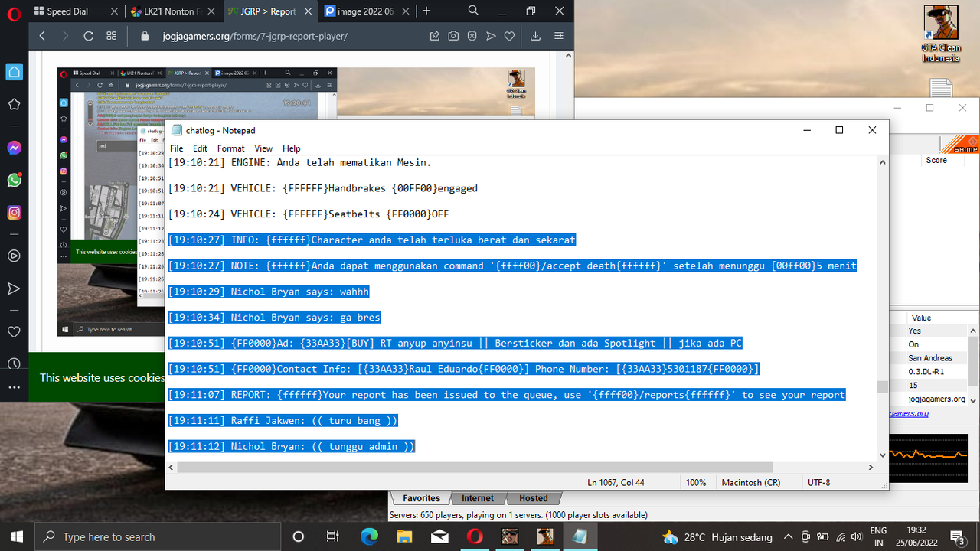Open the Notepad File menu
Viewport: 980px width, 551px height.
pos(177,148)
